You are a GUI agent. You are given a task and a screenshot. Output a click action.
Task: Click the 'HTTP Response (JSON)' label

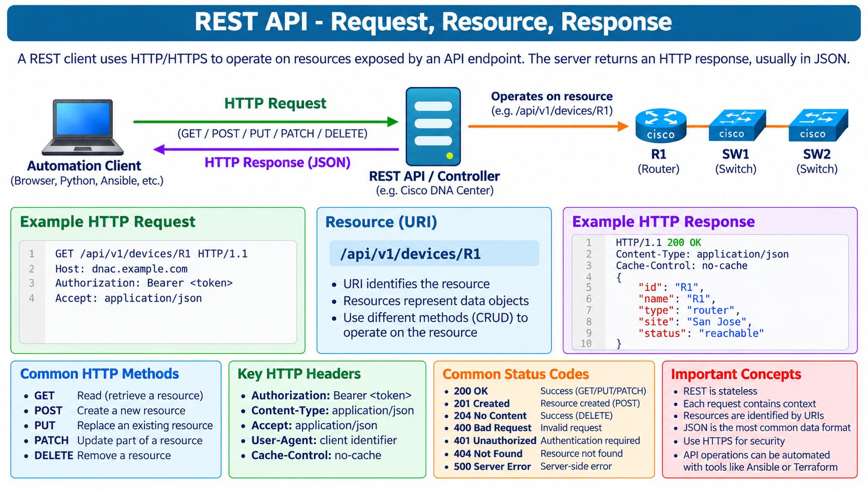click(277, 163)
